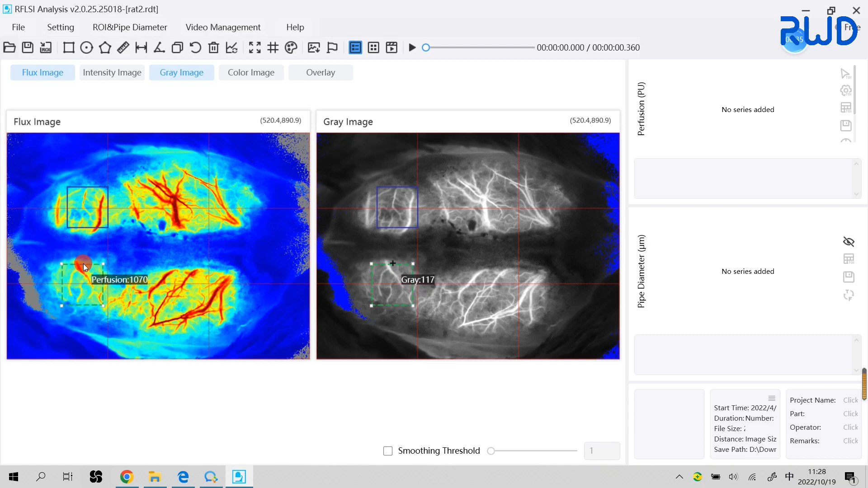The width and height of the screenshot is (868, 488).
Task: Click the Overlay view option
Action: (x=321, y=72)
